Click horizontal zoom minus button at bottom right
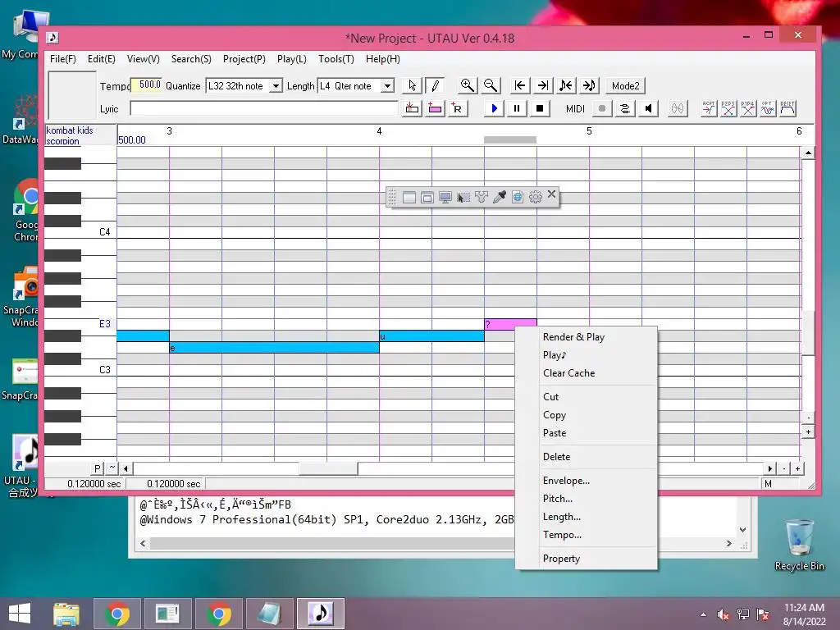This screenshot has height=630, width=840. [784, 468]
